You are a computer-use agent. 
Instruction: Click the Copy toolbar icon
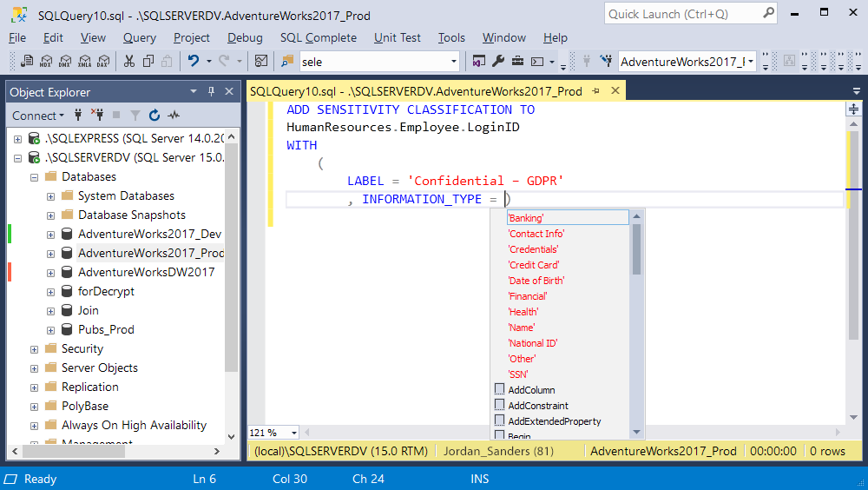(148, 61)
